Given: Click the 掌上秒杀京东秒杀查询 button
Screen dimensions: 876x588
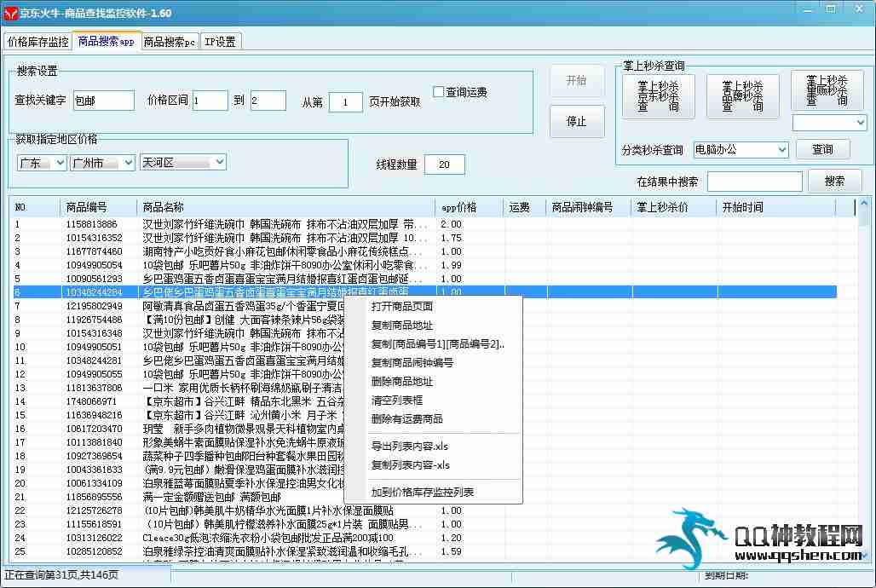Looking at the screenshot, I should 658,96.
